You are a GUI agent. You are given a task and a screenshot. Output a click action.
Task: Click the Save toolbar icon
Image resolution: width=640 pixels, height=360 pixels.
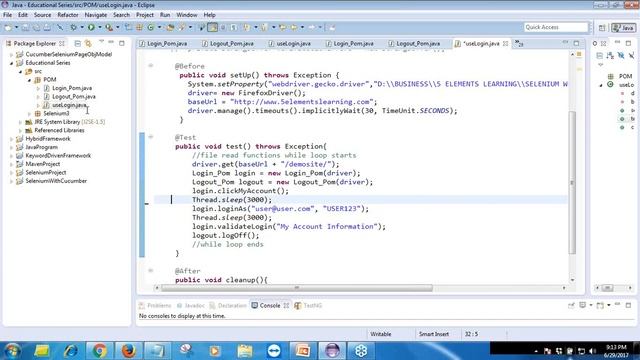25,27
